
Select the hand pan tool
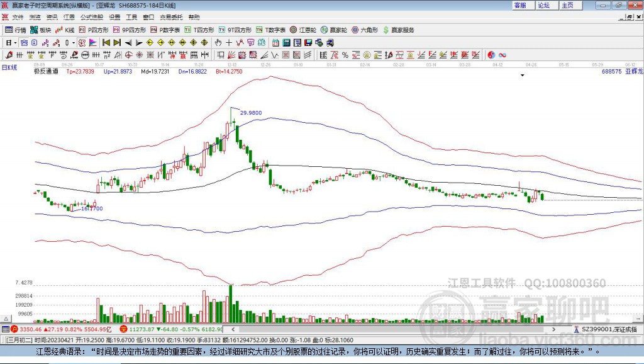click(218, 43)
